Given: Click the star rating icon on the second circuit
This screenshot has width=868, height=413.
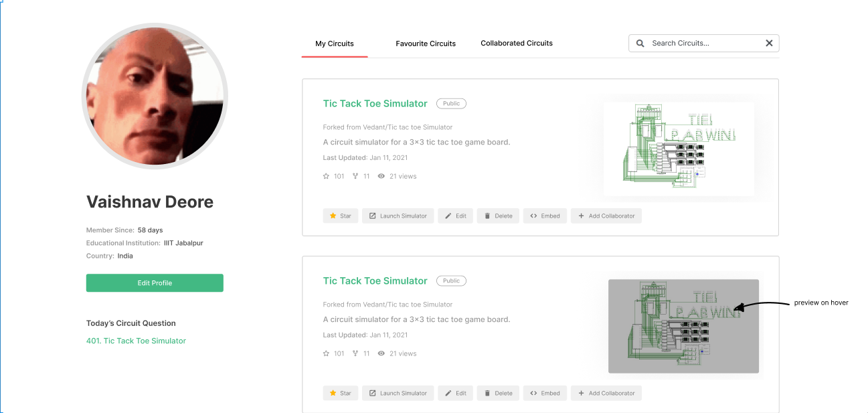Looking at the screenshot, I should pyautogui.click(x=325, y=353).
